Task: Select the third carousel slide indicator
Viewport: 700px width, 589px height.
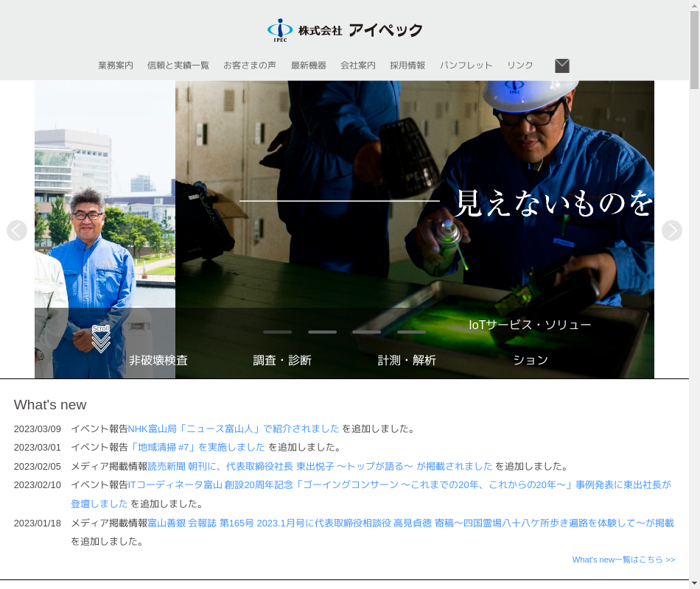Action: 366,332
